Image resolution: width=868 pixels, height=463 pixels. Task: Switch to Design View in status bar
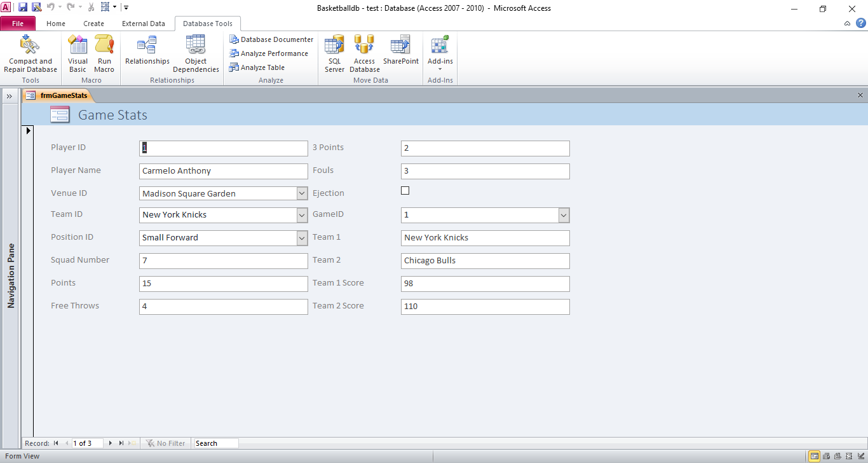pos(860,456)
